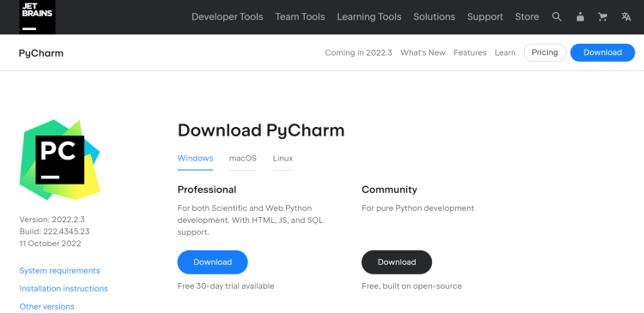This screenshot has width=644, height=313.
Task: Open the language translation icon
Action: click(626, 17)
